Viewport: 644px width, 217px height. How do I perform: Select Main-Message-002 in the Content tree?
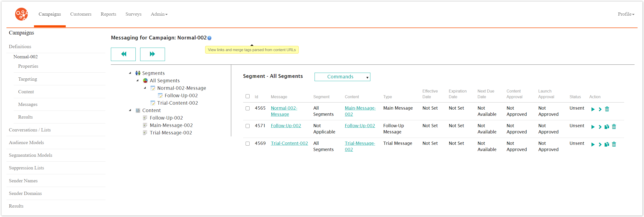click(x=171, y=125)
